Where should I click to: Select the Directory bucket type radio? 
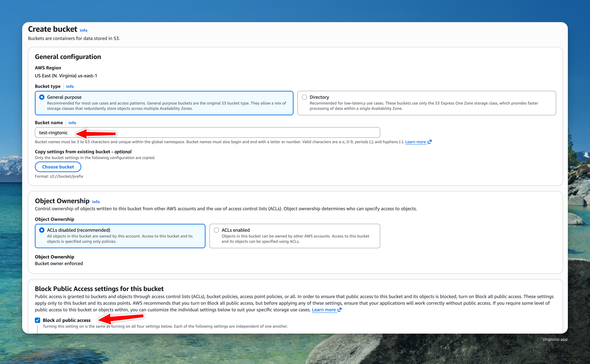[x=304, y=97]
